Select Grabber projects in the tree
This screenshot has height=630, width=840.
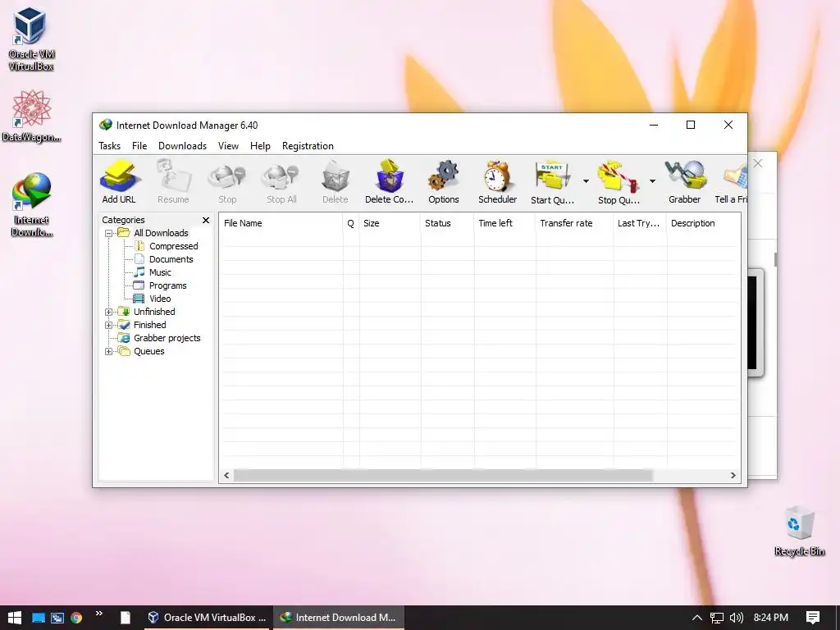tap(167, 338)
